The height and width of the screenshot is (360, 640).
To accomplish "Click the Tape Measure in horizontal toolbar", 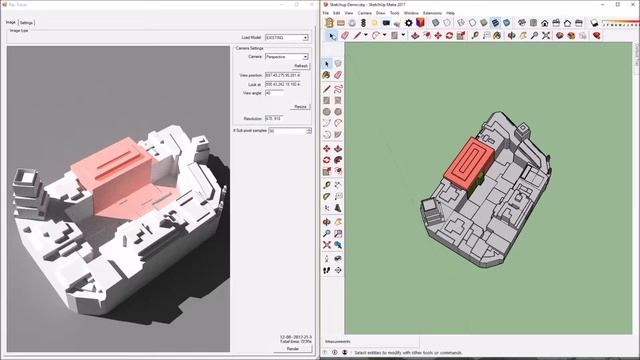I will (475, 36).
